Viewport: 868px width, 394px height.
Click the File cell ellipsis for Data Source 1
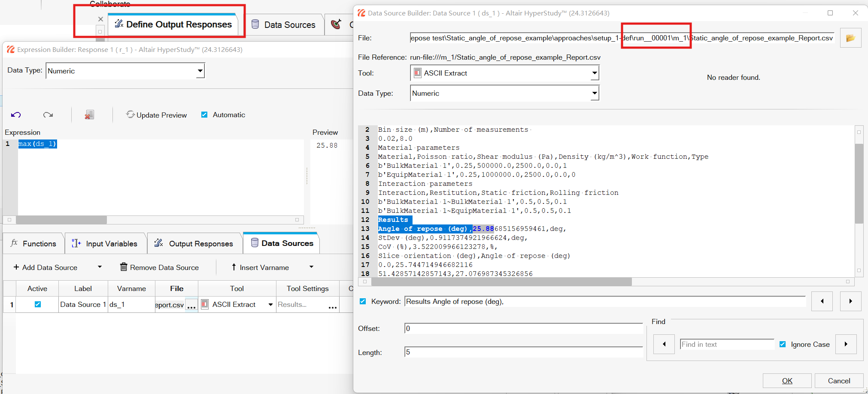[191, 305]
